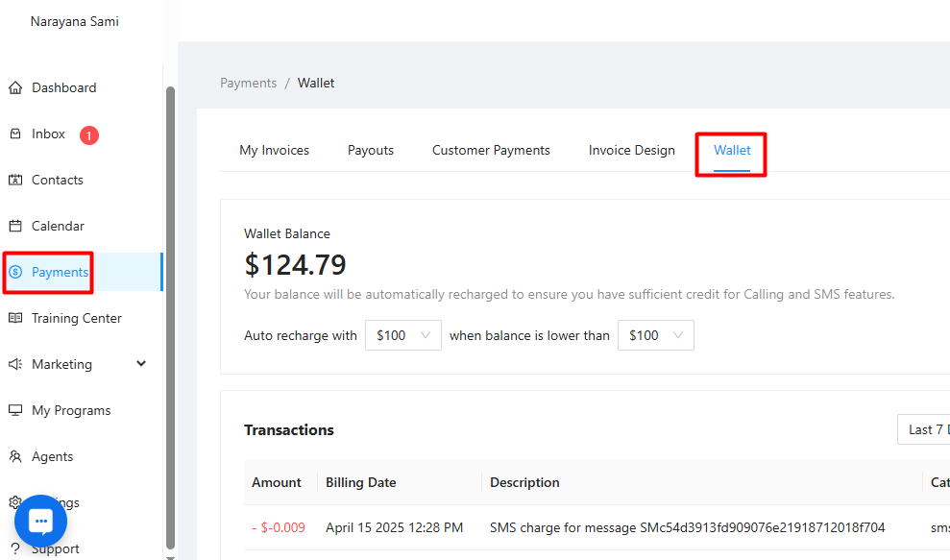Open the chat widget bubble

[40, 521]
